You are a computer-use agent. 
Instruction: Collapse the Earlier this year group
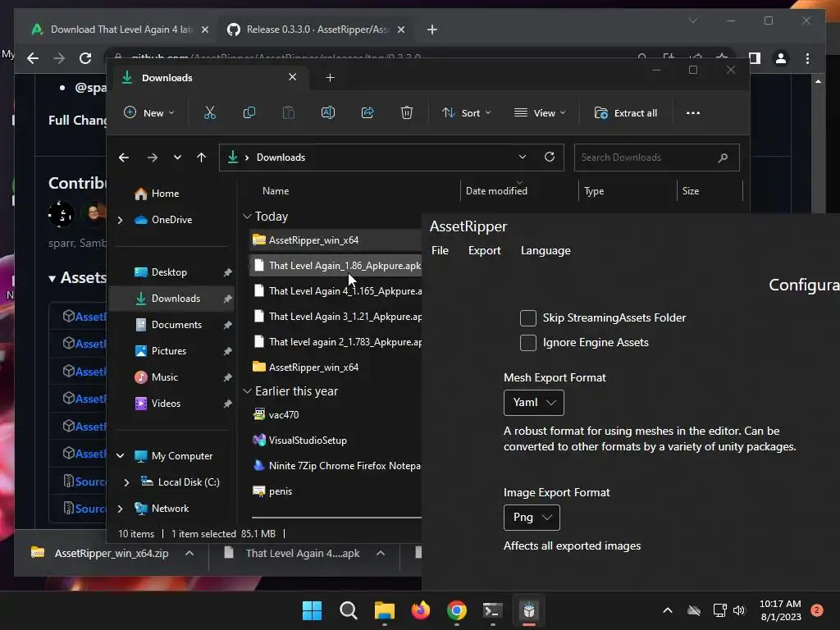click(x=247, y=391)
